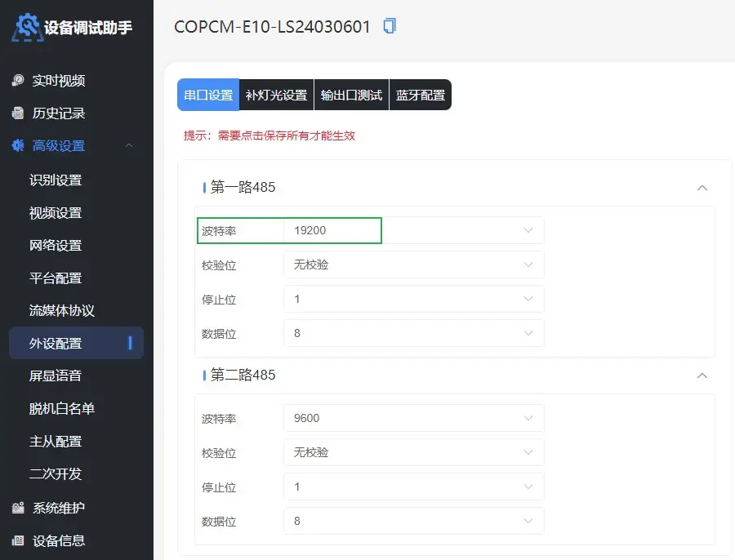Viewport: 735px width, 560px height.
Task: Click the 历史记录 sidebar icon
Action: click(20, 113)
